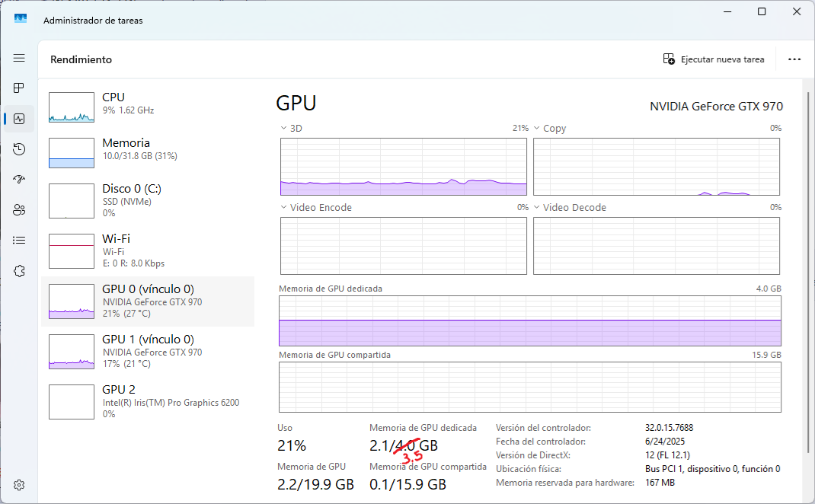The image size is (815, 504).
Task: Open the Services icon in sidebar
Action: [19, 271]
